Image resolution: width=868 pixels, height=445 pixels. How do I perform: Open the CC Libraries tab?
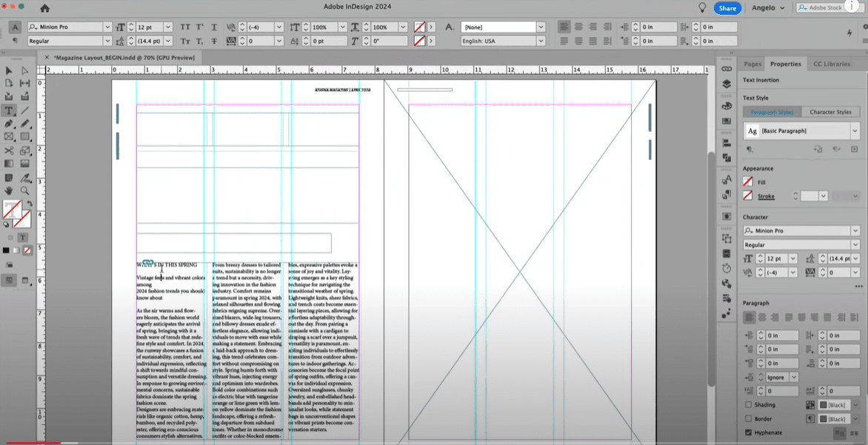click(832, 64)
